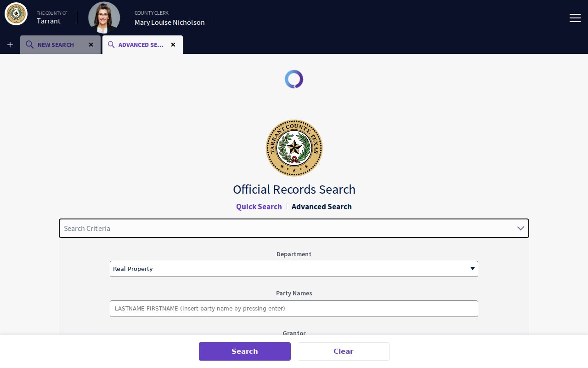Click the County of Tarrant title text
This screenshot has width=588, height=368.
pos(52,17)
